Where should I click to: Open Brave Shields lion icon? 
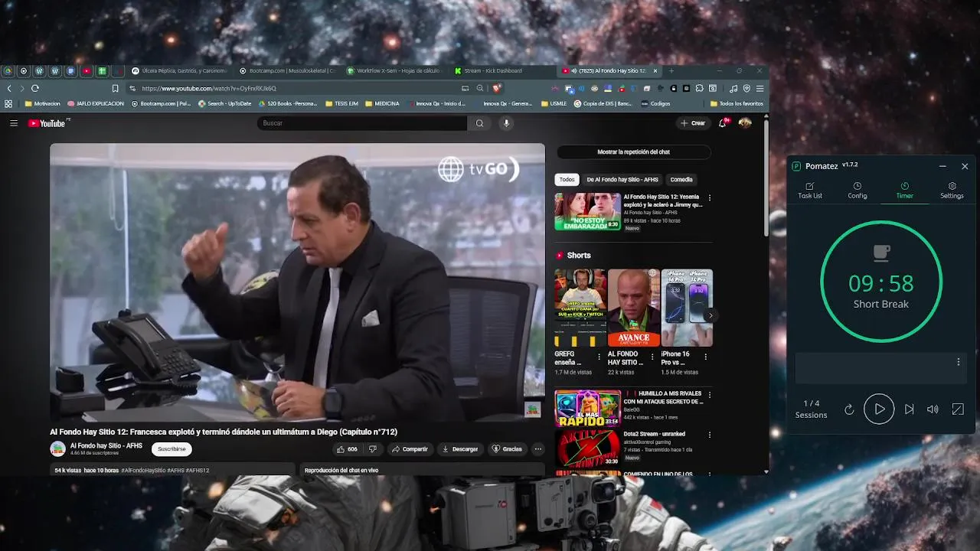(x=497, y=88)
